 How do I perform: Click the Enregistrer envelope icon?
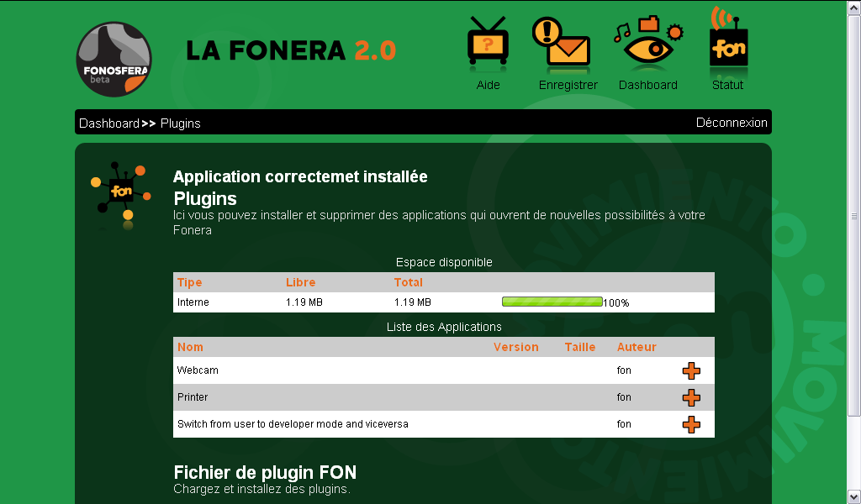tap(561, 43)
